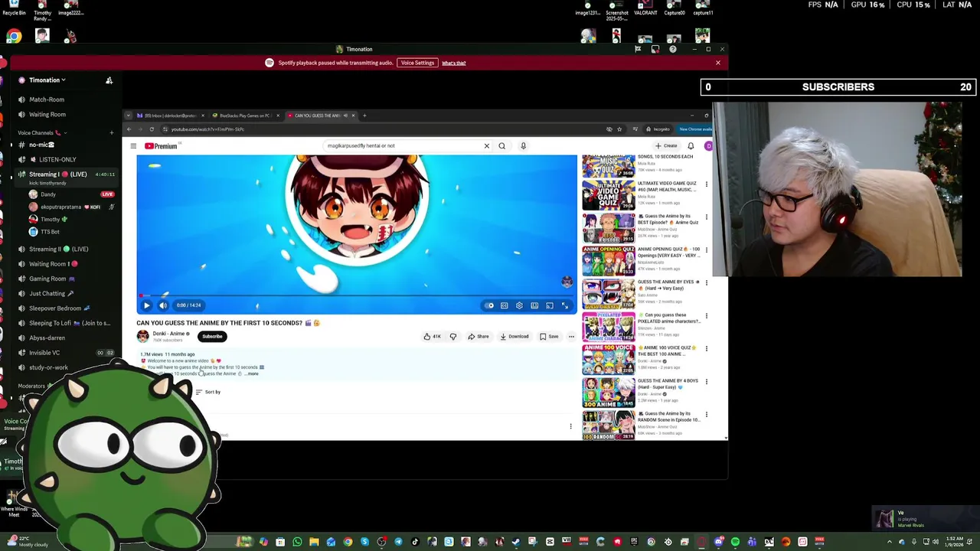Screen dimensions: 980x551
Task: Play the YouTube video
Action: 147,305
